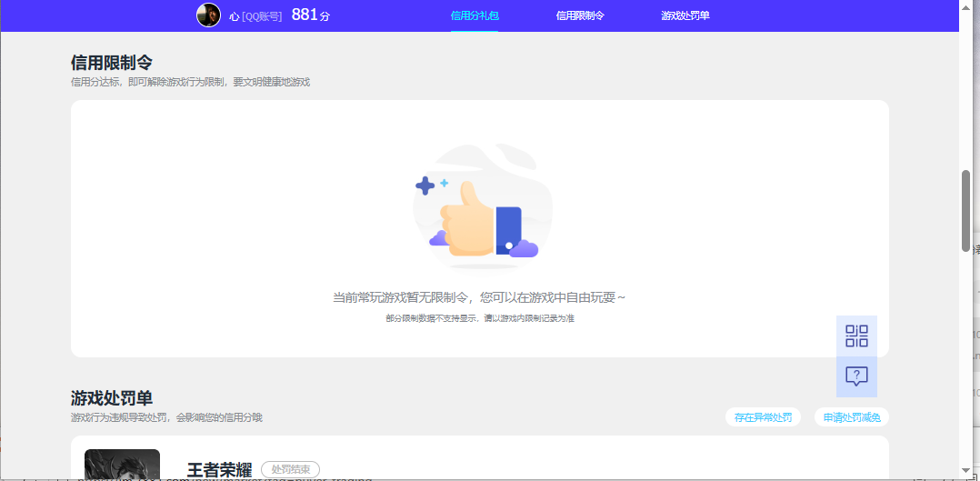This screenshot has width=980, height=481.
Task: Click the 处罚结束 status badge
Action: [x=291, y=469]
